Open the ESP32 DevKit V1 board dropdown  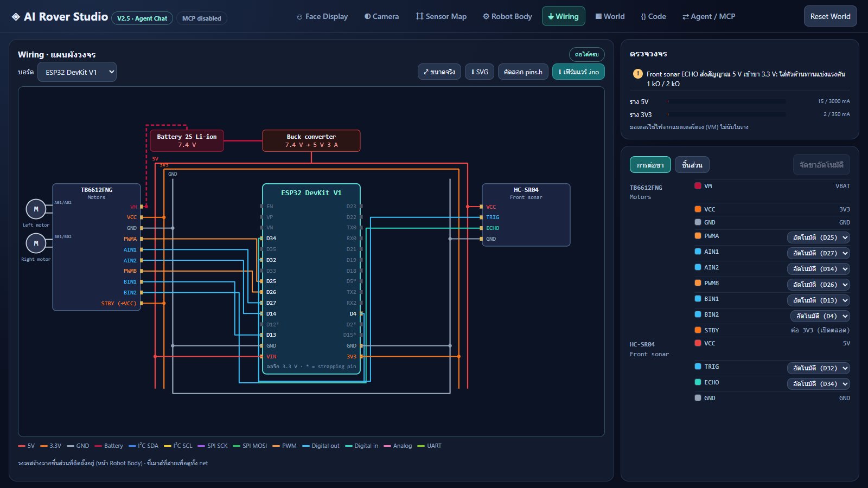click(x=77, y=72)
